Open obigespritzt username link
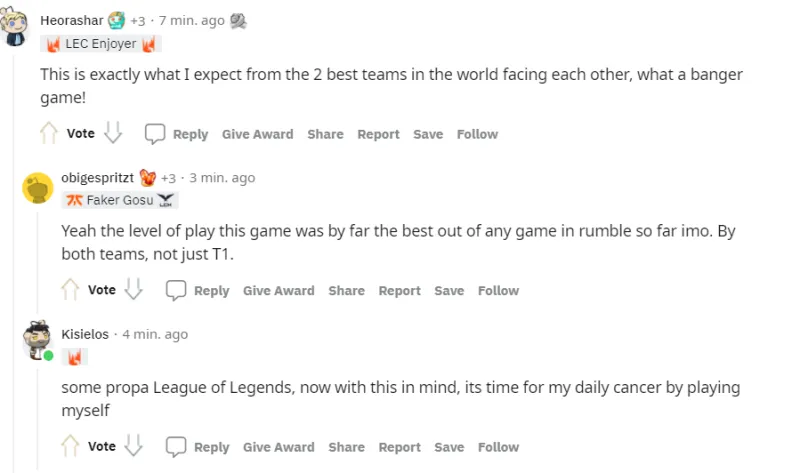This screenshot has height=473, width=800. pyautogui.click(x=98, y=177)
